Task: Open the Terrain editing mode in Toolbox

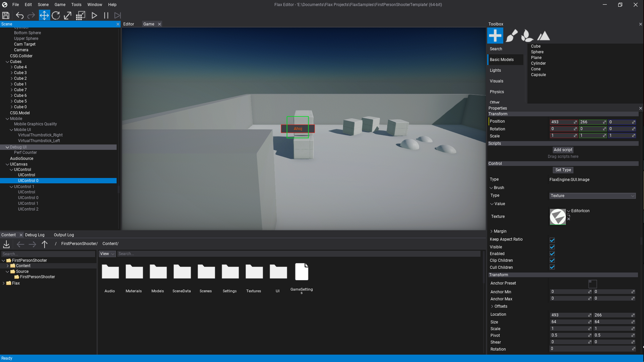Action: [543, 35]
